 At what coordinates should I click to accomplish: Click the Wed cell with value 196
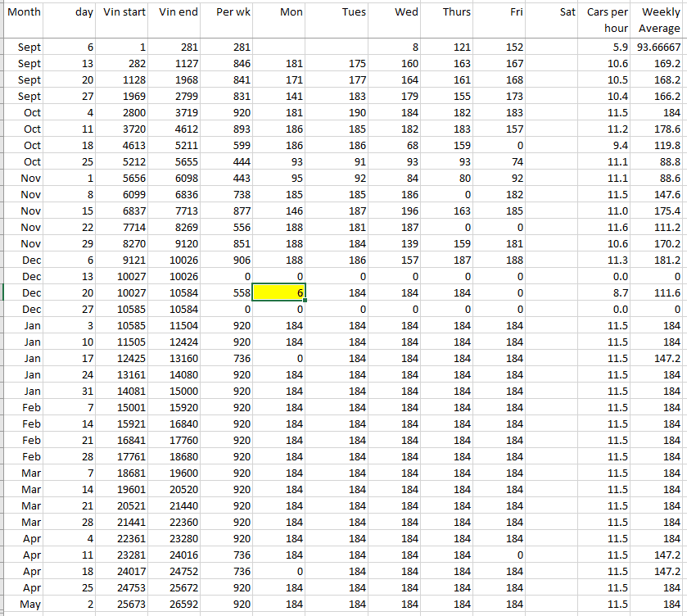pyautogui.click(x=395, y=211)
